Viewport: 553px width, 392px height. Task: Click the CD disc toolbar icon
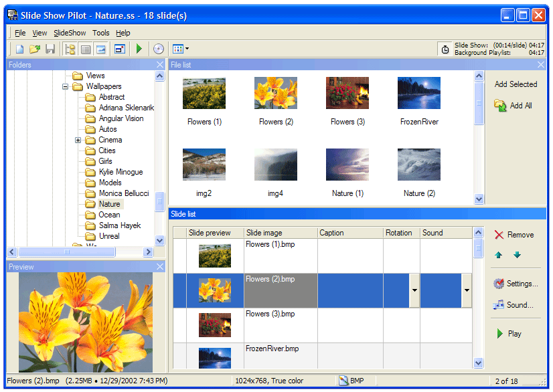coord(158,49)
